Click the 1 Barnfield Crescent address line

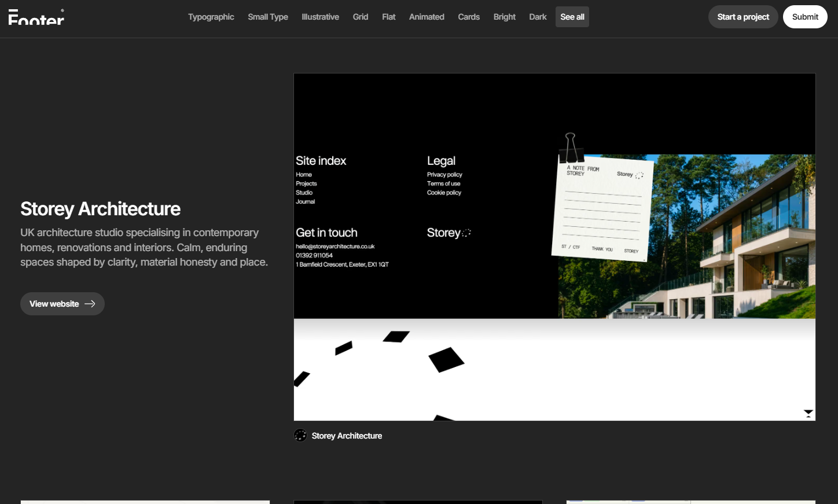(343, 264)
